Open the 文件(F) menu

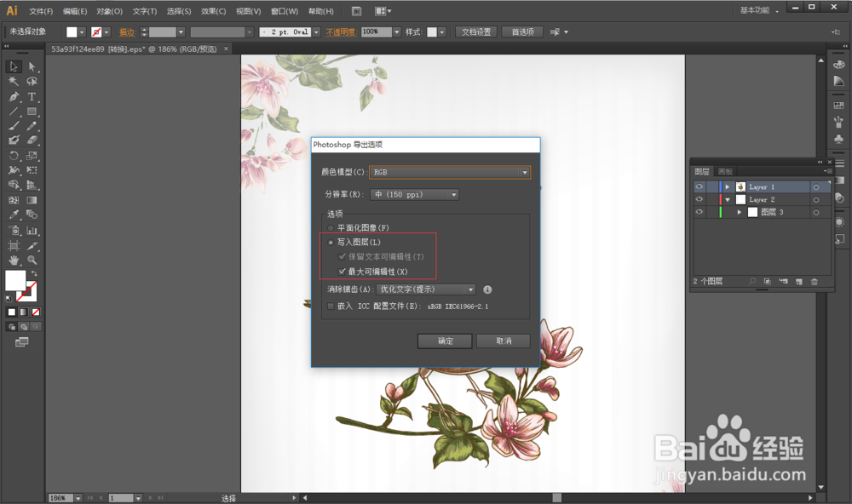pos(43,11)
